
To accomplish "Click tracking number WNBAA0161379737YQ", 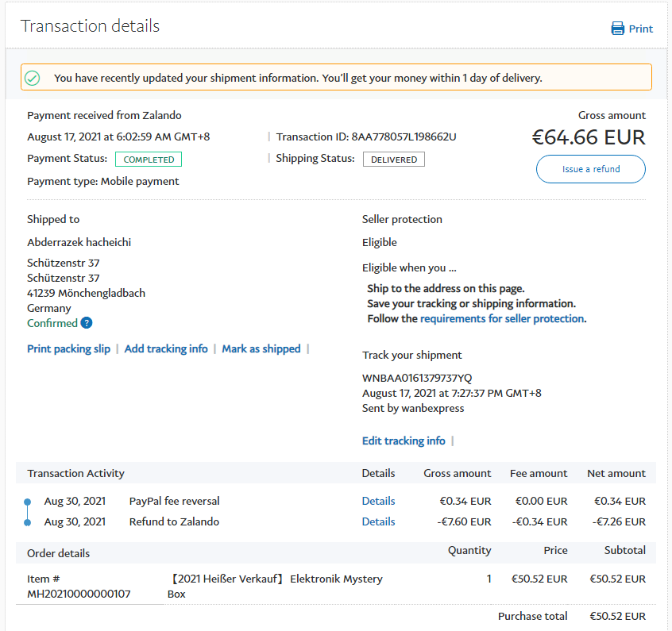I will (416, 378).
